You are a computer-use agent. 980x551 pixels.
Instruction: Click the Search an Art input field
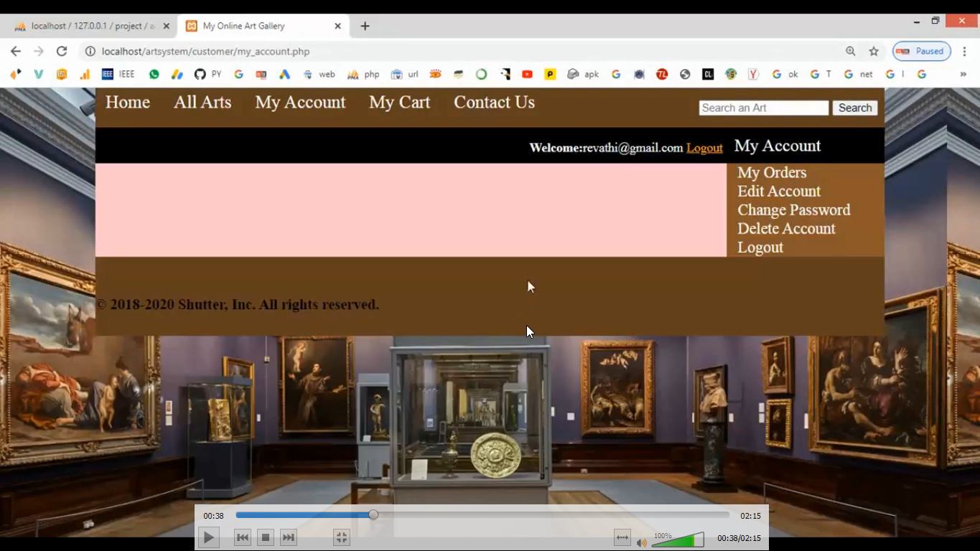click(763, 108)
